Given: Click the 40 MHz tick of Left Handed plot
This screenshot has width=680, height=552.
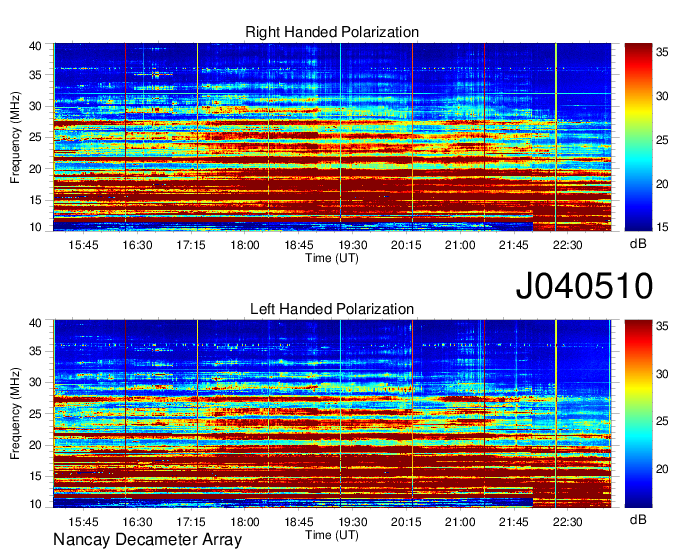Looking at the screenshot, I should click(x=35, y=323).
